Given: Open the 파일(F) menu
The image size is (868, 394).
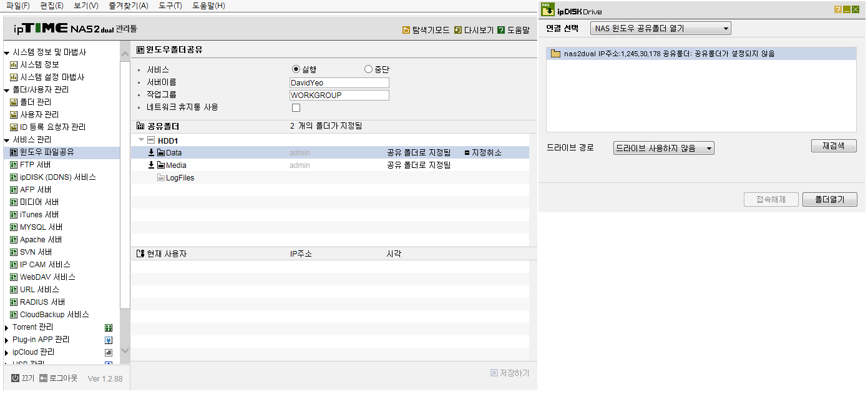Looking at the screenshot, I should pyautogui.click(x=17, y=6).
